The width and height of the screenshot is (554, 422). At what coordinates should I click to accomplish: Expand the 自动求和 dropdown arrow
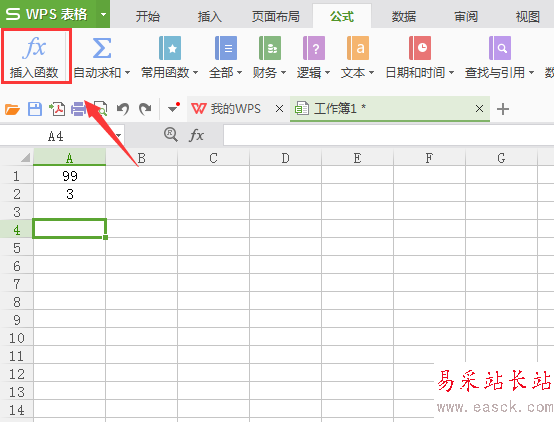pos(127,73)
